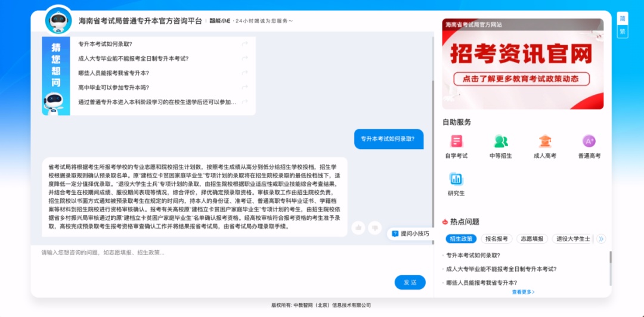This screenshot has height=317, width=644.
Task: Give the answer a thumbs down
Action: 374,228
